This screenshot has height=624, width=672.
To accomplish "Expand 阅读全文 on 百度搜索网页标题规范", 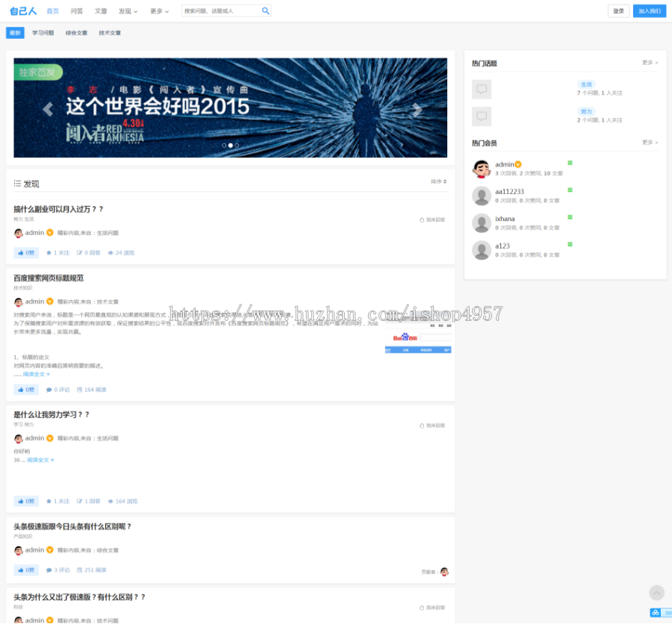I will click(36, 374).
